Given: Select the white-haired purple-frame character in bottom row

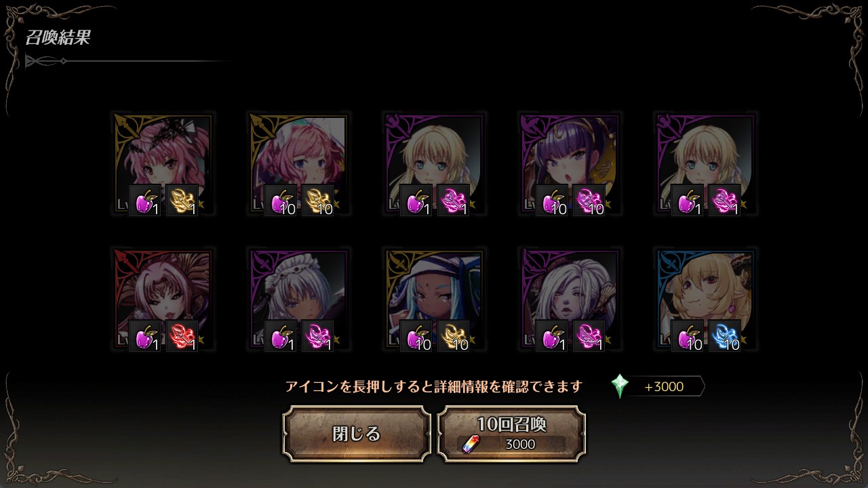Looking at the screenshot, I should (570, 300).
